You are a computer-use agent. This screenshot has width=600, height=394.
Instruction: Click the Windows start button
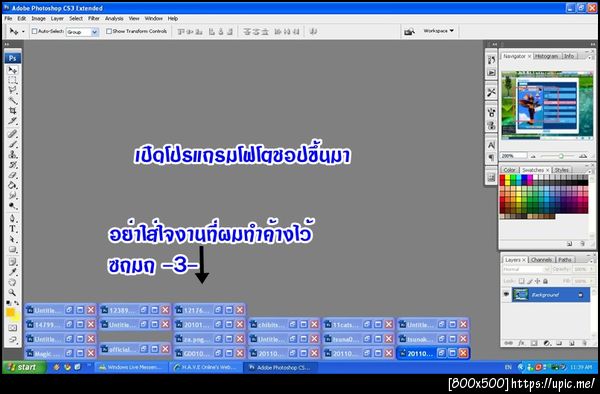23,367
